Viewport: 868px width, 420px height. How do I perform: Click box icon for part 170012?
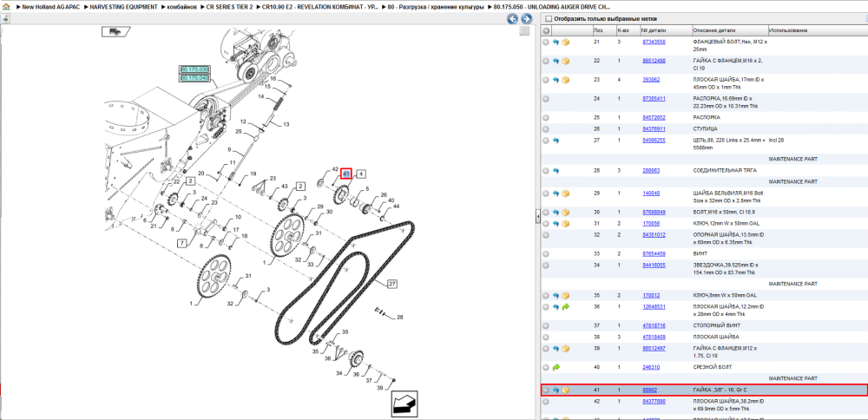(x=565, y=296)
